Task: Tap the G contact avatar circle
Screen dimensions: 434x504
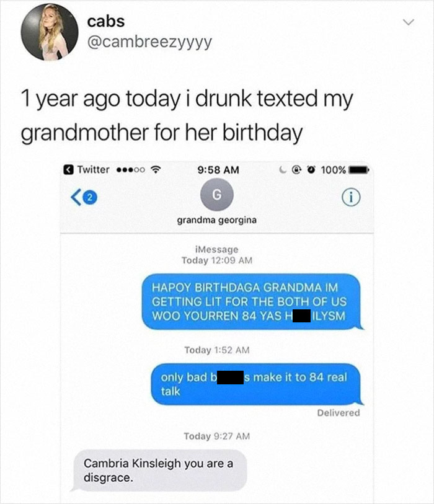Action: 217,195
